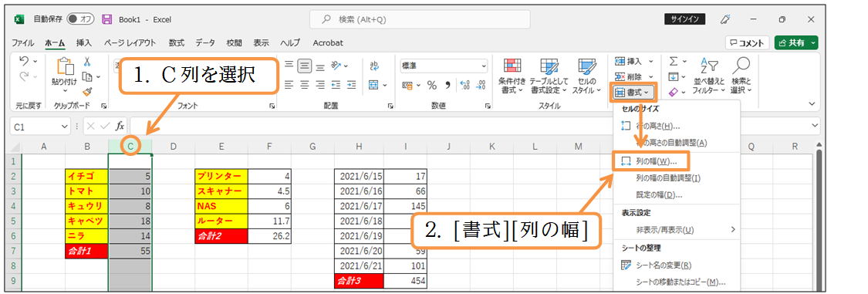Apply percent style
Viewport: 868px width, 294px height.
432,85
